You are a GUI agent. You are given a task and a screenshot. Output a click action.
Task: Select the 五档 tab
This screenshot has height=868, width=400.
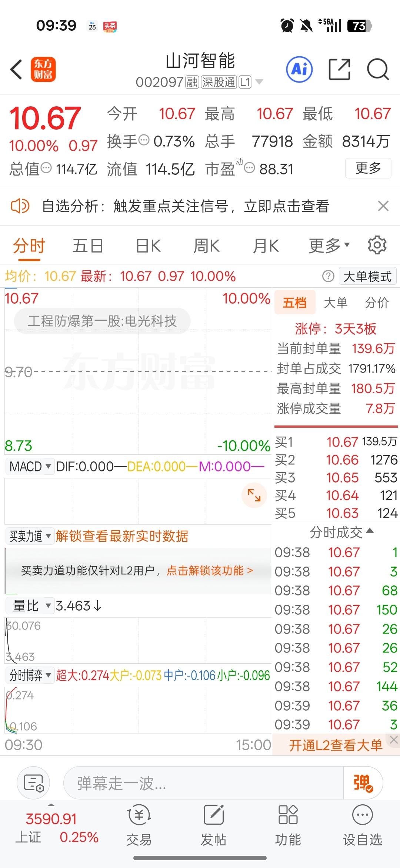click(295, 303)
